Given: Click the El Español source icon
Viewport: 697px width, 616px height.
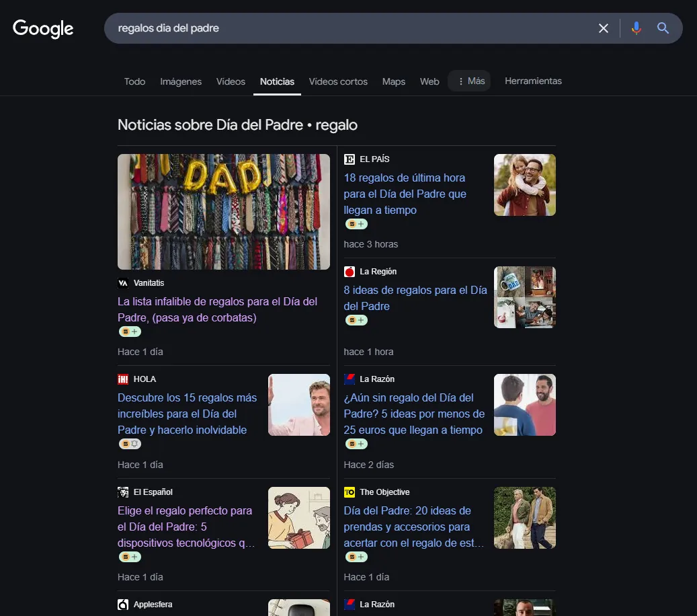Looking at the screenshot, I should pos(123,492).
